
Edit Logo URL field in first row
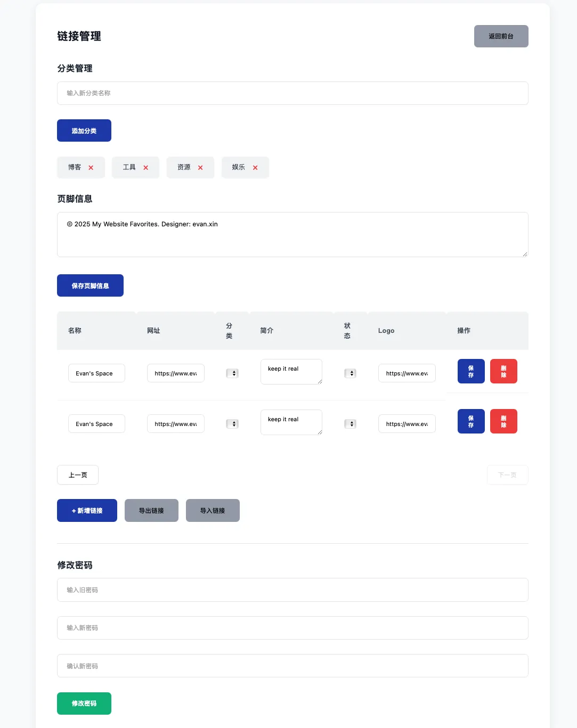coord(407,373)
